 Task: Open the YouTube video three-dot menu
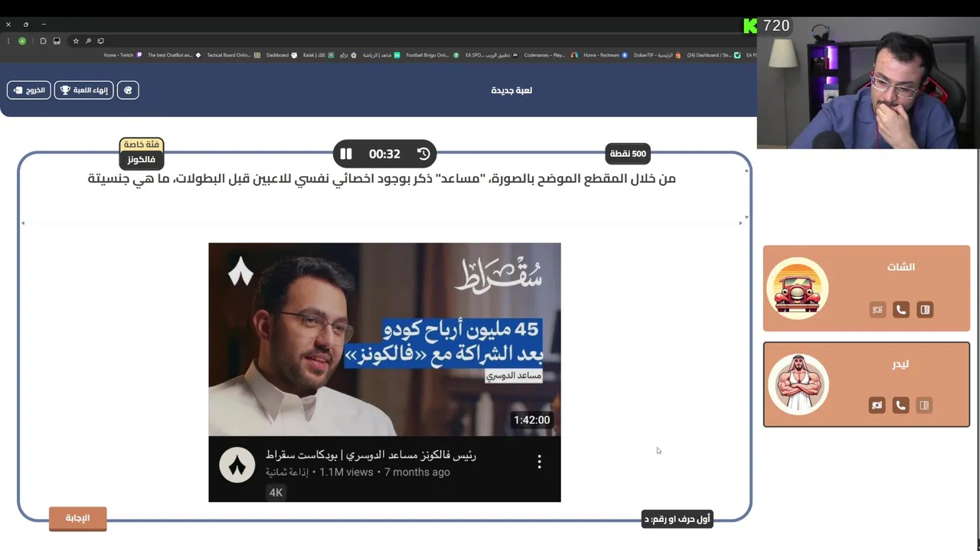point(539,461)
